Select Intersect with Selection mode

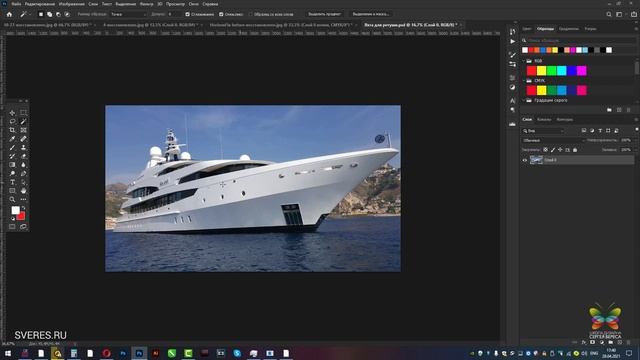tap(67, 14)
